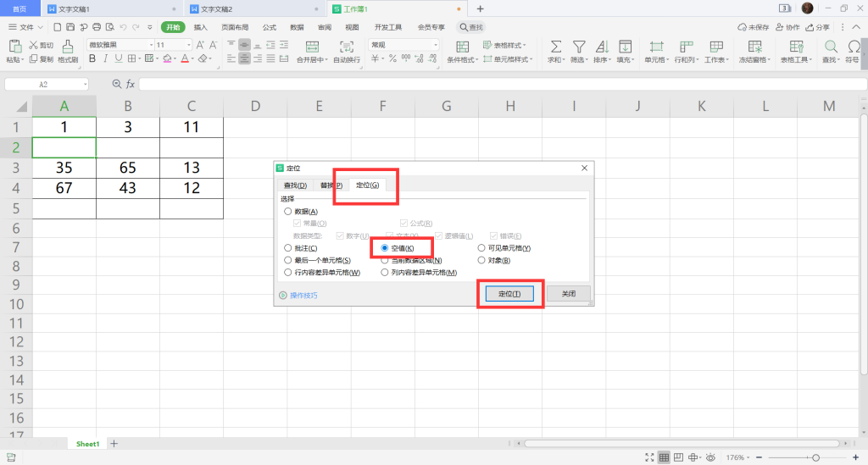Open the number format dropdown 常规
The image size is (868, 465).
(436, 45)
